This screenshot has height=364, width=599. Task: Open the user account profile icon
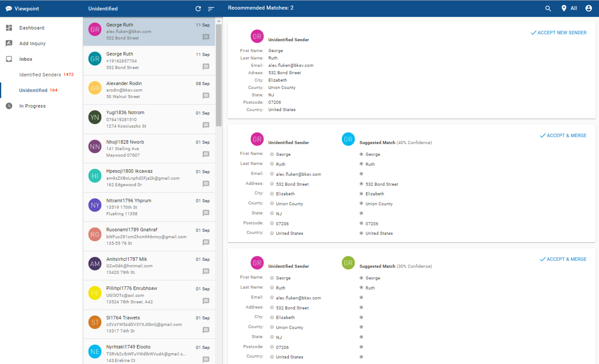[588, 8]
